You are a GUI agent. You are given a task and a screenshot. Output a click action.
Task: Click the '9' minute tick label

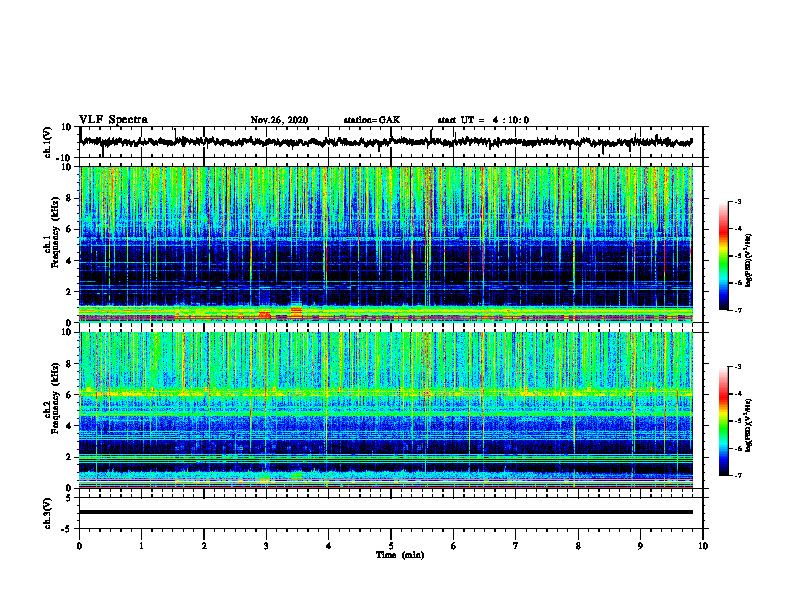tap(640, 546)
